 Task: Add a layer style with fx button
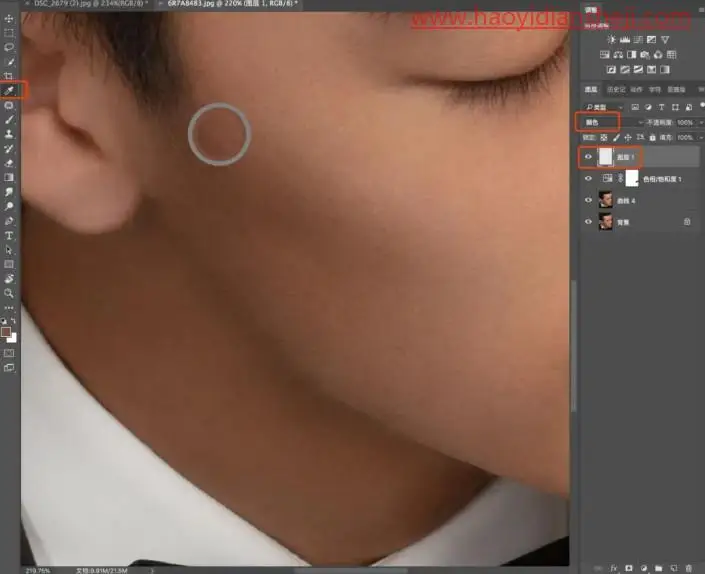[614, 568]
